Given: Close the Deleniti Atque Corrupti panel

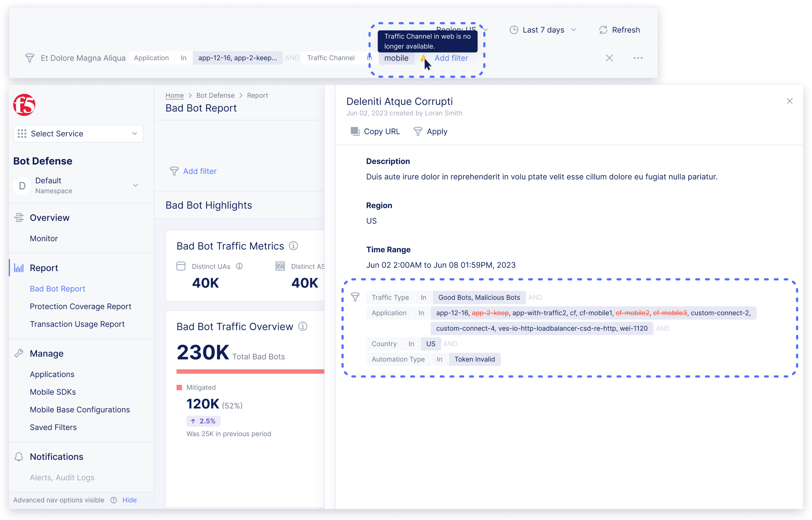Looking at the screenshot, I should coord(790,101).
